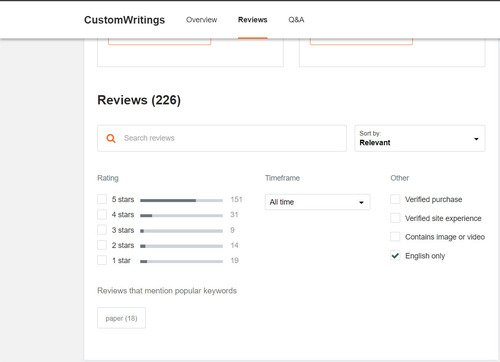Screen dimensions: 500x362
Task: Open the All time timeframe dropdown
Action: tap(317, 202)
